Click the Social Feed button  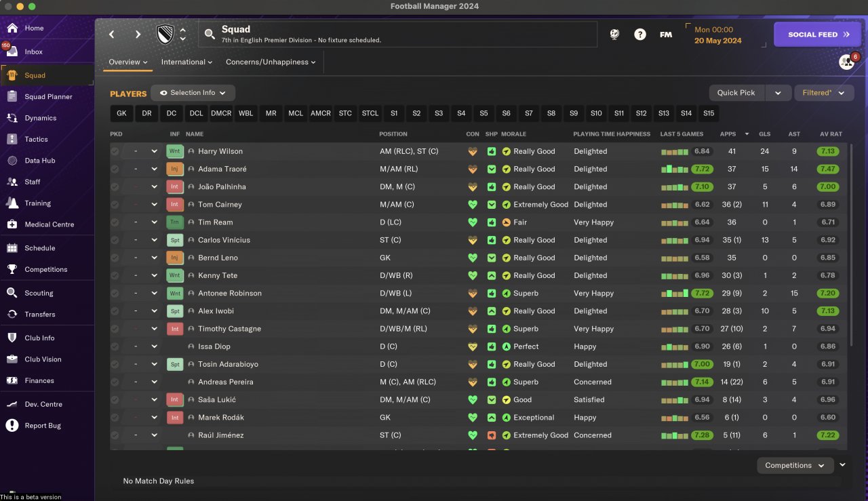pos(818,34)
